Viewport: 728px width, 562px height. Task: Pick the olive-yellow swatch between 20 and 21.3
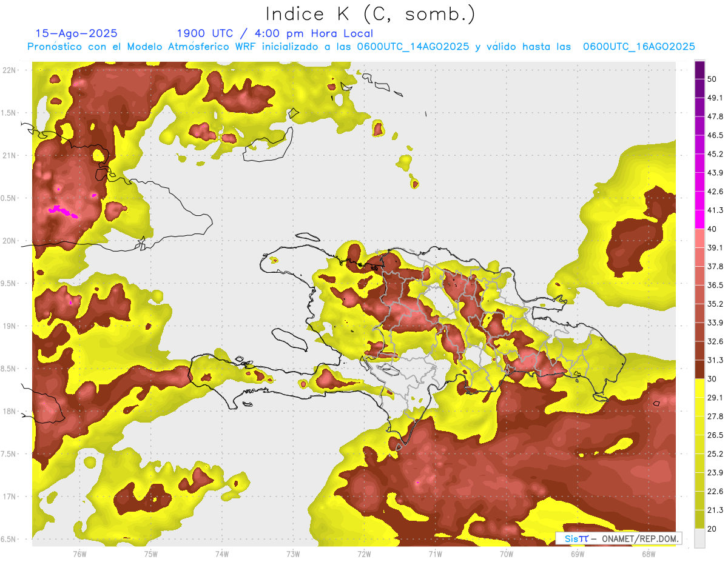point(699,520)
